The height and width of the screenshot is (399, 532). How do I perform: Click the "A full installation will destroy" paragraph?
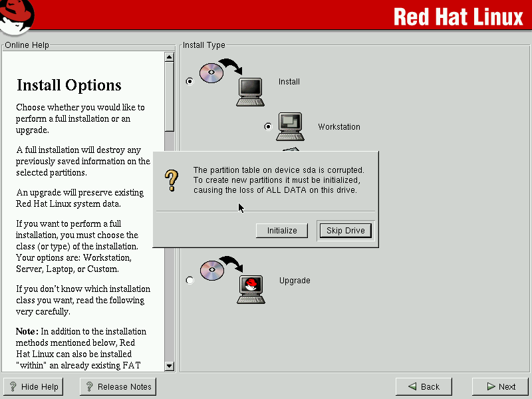[82, 161]
